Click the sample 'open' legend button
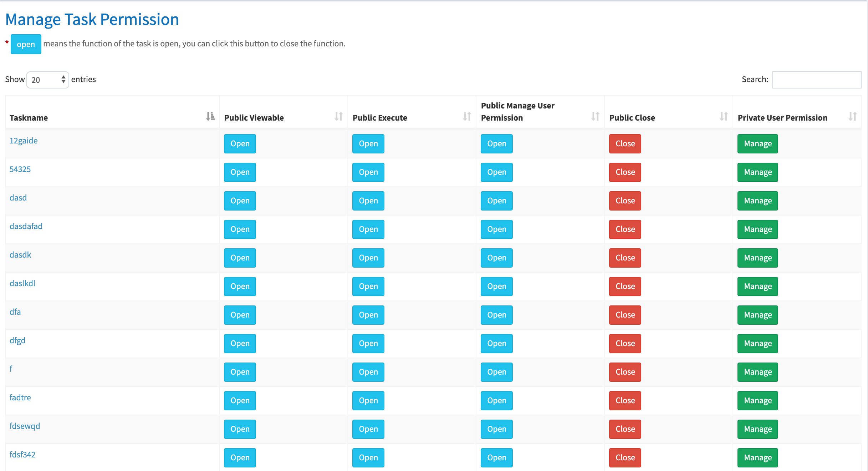The image size is (868, 471). (x=26, y=44)
